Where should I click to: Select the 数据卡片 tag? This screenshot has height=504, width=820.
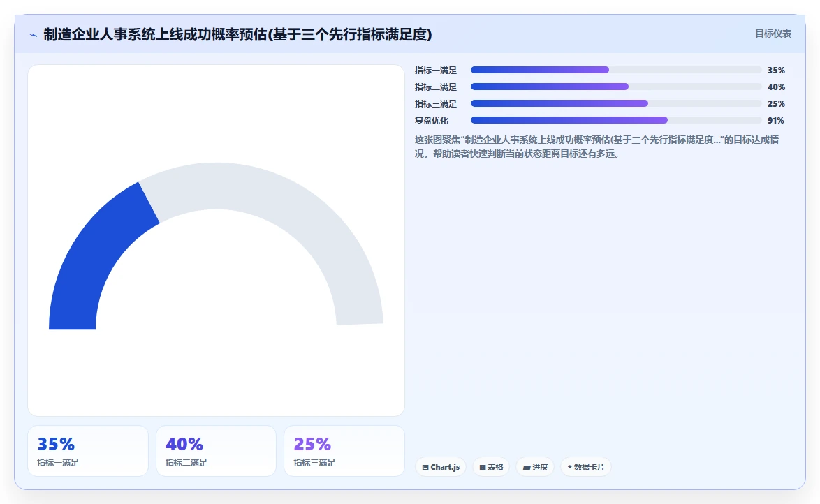[x=586, y=467]
